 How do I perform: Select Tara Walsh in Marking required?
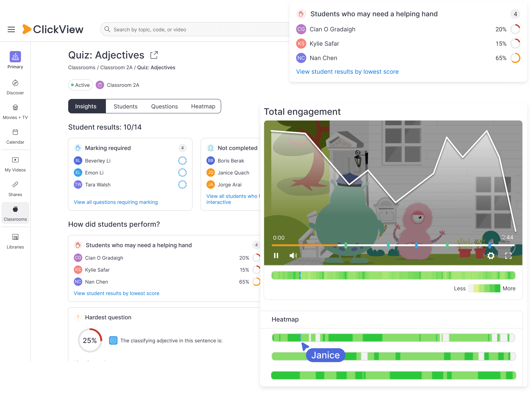[x=130, y=185]
